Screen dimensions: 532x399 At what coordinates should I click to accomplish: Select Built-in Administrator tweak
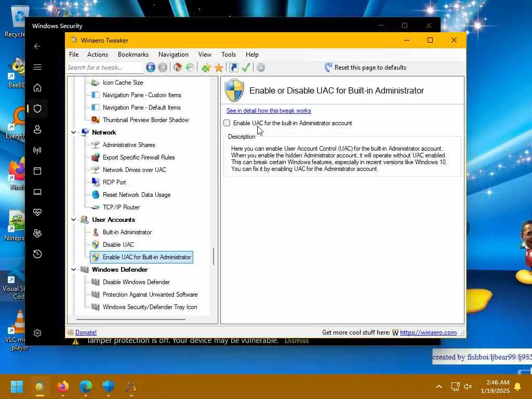coord(127,232)
